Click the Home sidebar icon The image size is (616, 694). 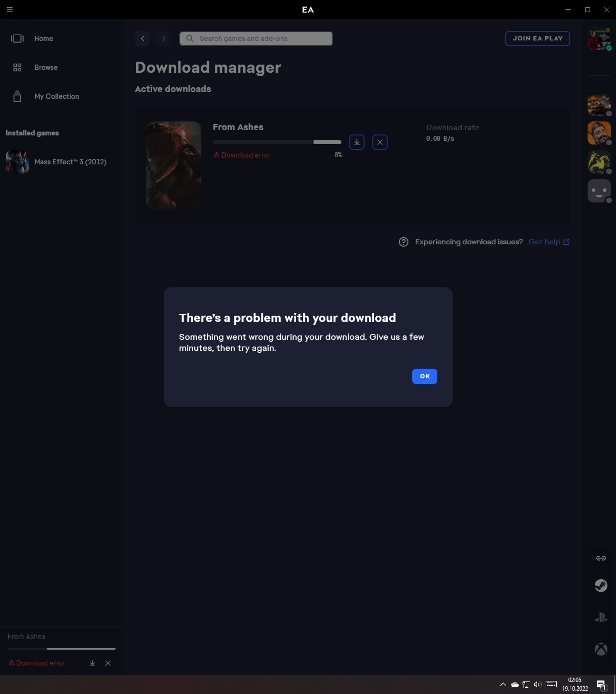click(17, 39)
